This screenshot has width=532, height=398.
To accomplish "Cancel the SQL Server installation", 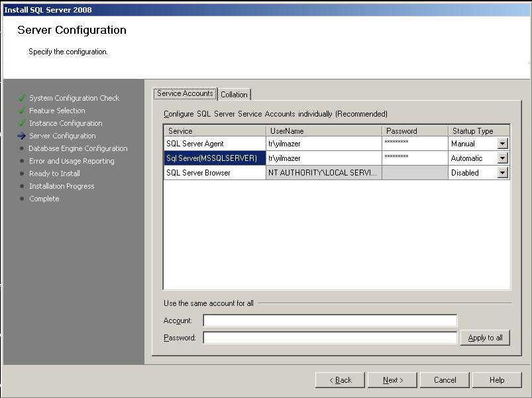I will (445, 380).
